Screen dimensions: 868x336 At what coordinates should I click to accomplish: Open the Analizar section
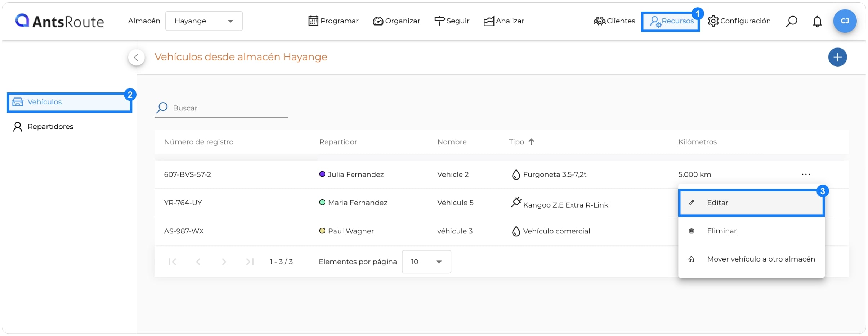pyautogui.click(x=504, y=21)
